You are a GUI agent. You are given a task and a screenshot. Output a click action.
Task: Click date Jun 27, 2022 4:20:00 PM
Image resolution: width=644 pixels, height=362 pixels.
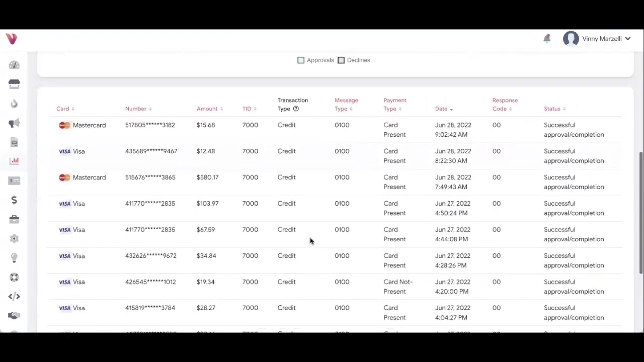[x=453, y=287]
